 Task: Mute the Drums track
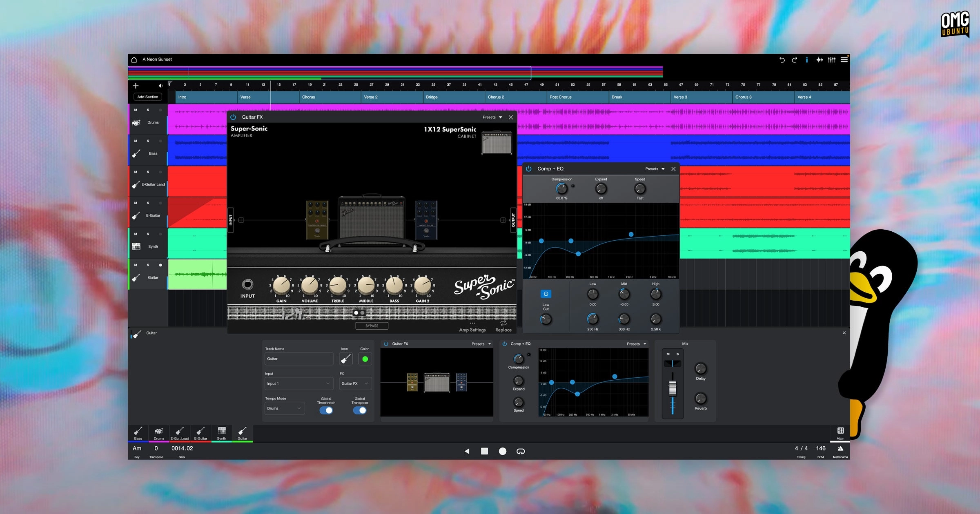click(136, 110)
